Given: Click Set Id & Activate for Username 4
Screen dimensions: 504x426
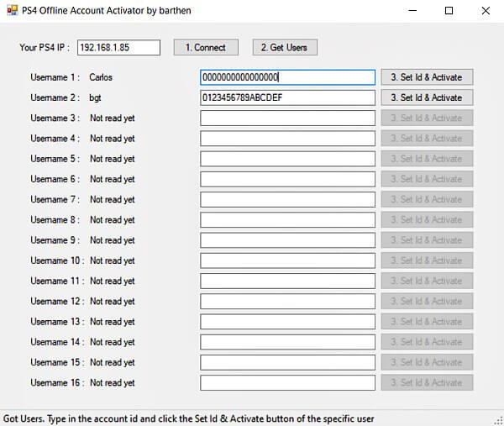Looking at the screenshot, I should (x=427, y=139).
